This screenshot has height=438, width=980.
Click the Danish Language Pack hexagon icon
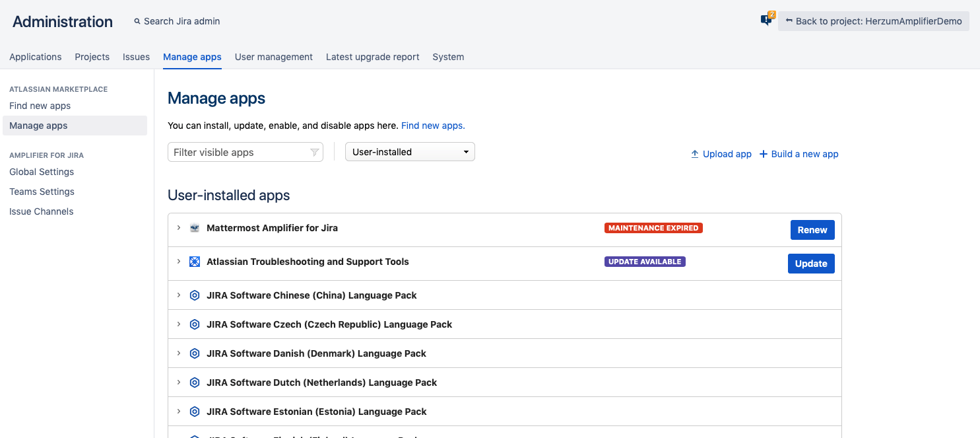pyautogui.click(x=195, y=353)
